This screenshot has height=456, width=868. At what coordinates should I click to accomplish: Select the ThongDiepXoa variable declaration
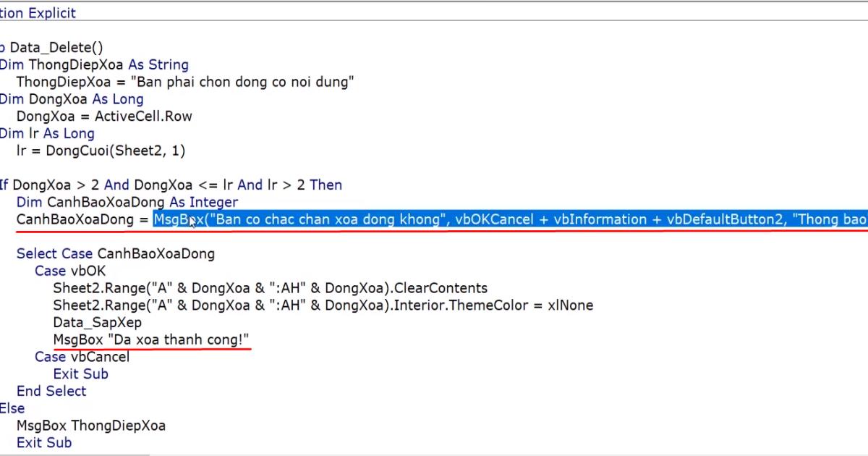click(94, 64)
